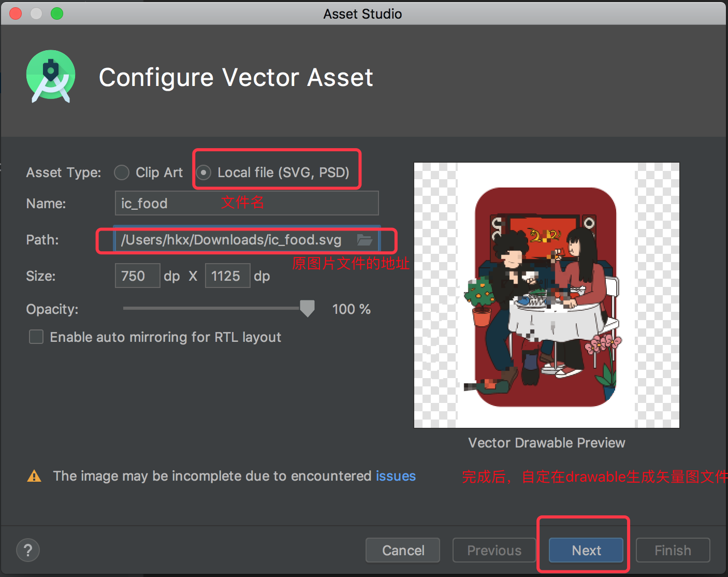This screenshot has width=728, height=577.
Task: Click the Asset Studio title bar
Action: 362,13
